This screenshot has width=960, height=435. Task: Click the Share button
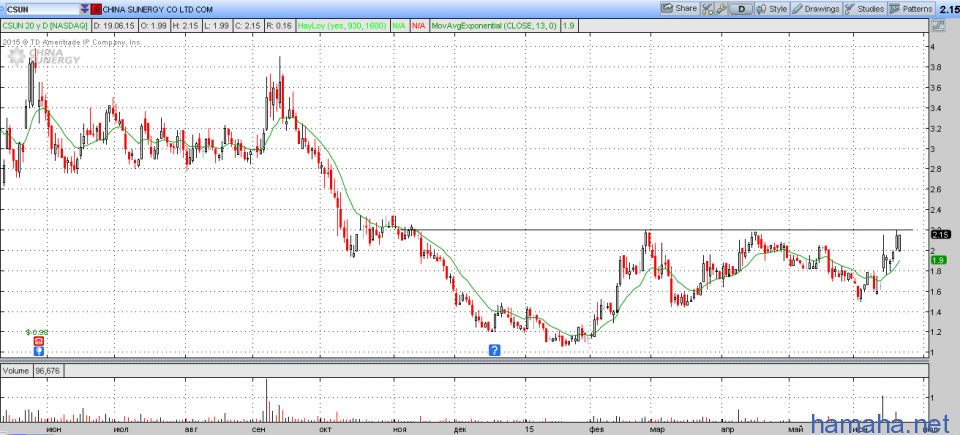click(x=680, y=9)
